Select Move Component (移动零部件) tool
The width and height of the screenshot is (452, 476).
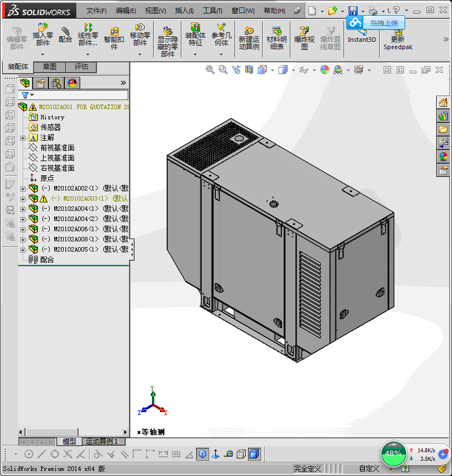tap(140, 34)
